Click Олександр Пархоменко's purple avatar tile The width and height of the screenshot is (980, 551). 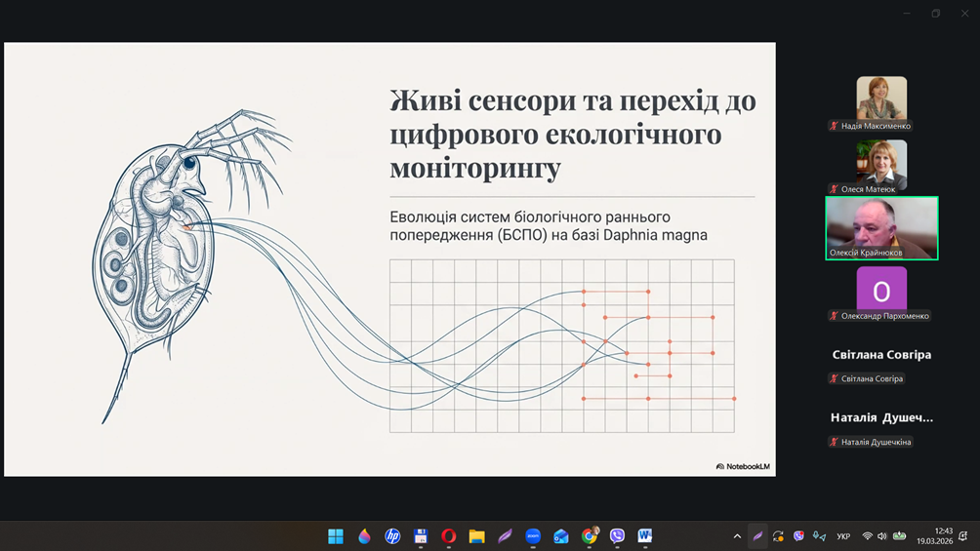pos(881,290)
